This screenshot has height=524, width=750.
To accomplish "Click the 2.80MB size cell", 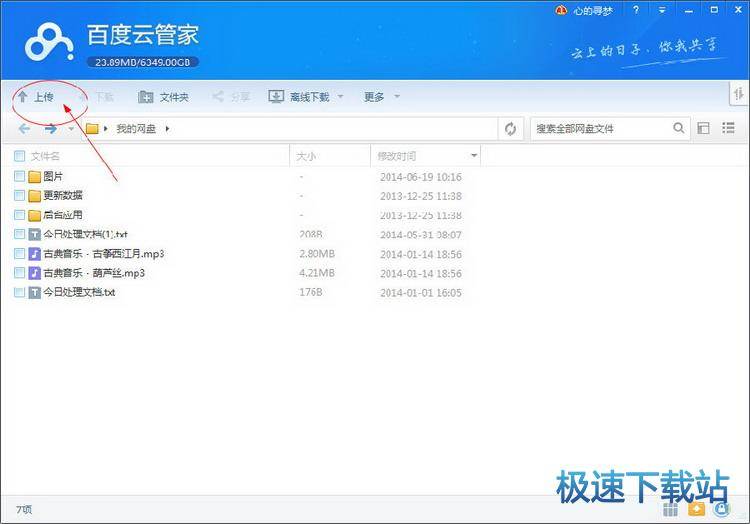I will [317, 253].
